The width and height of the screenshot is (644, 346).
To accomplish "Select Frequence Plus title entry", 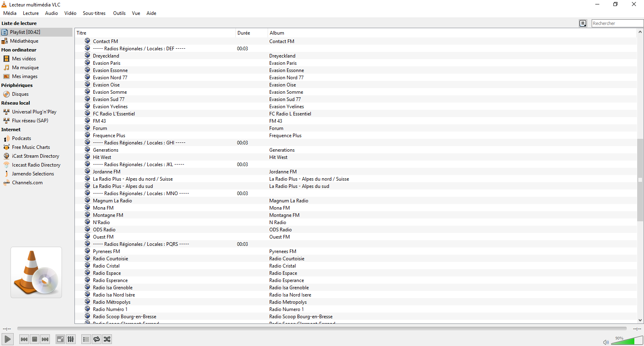I will [x=109, y=136].
